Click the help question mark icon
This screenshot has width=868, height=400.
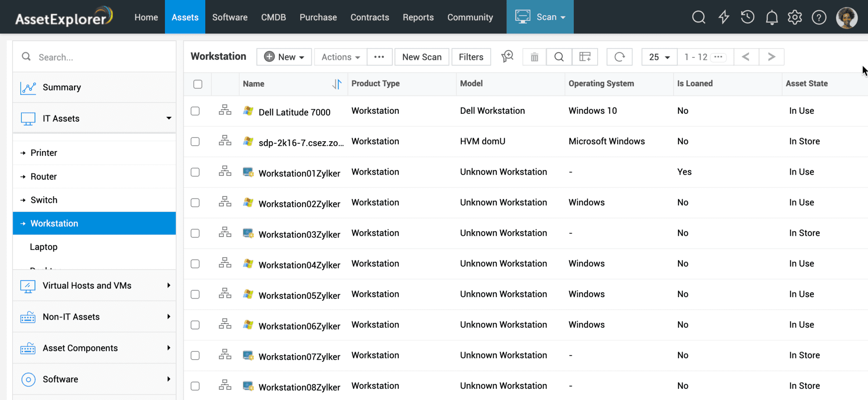point(819,17)
